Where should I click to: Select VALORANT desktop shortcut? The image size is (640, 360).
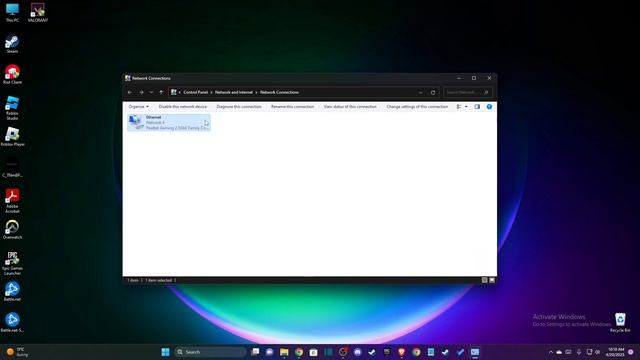tap(38, 12)
